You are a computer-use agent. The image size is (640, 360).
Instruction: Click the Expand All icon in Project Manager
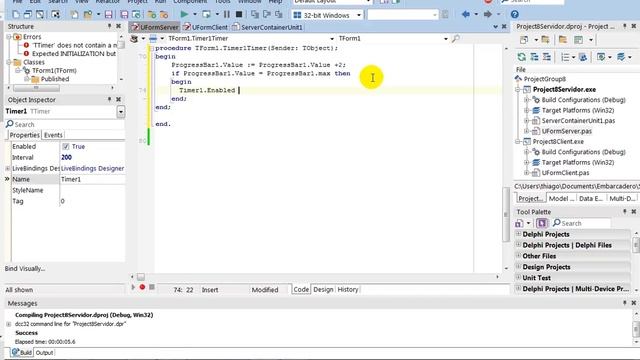tap(534, 57)
